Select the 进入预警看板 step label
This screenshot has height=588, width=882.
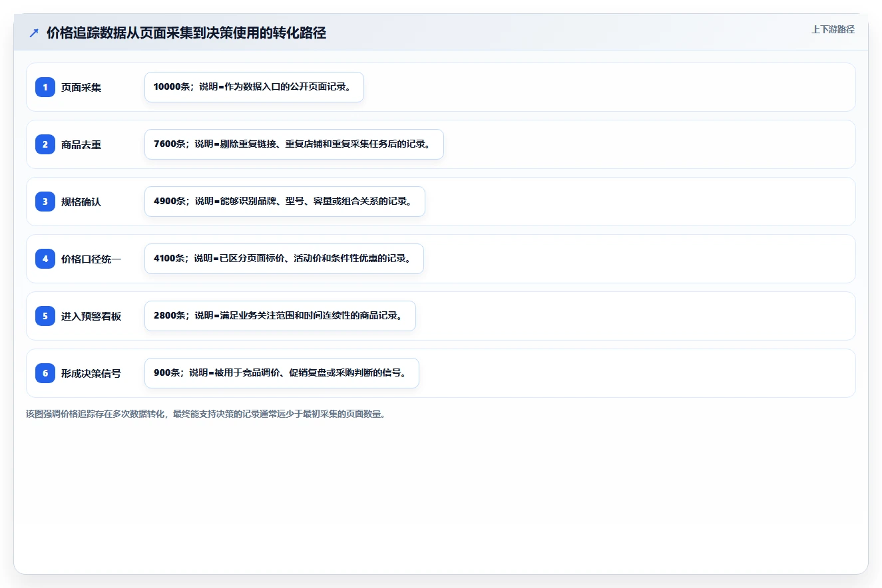click(x=91, y=316)
